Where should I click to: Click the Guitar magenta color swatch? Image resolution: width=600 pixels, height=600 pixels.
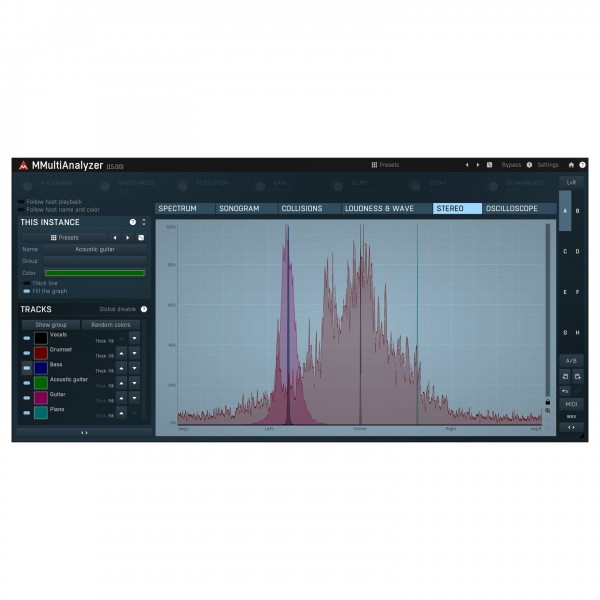(x=41, y=398)
